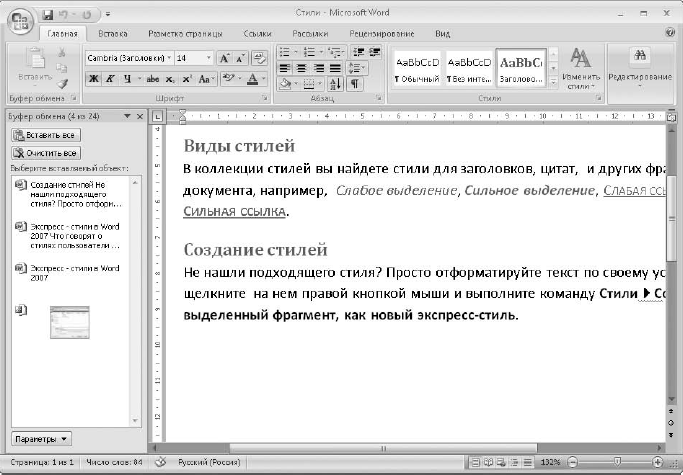Open the Cambria font name dropdown

[167, 58]
